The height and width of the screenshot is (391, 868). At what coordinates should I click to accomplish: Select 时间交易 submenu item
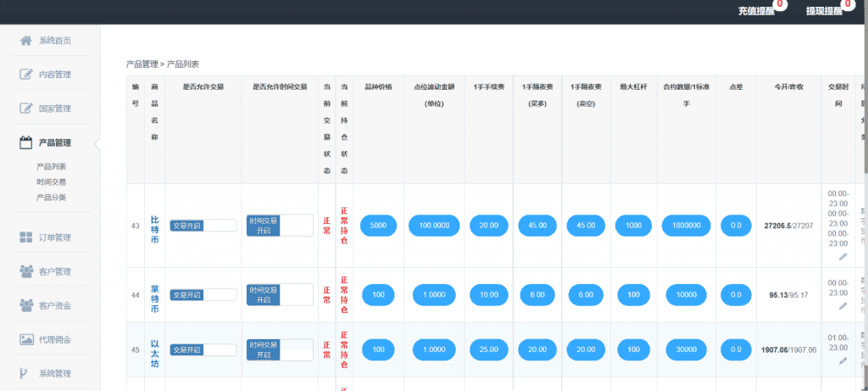coord(52,182)
